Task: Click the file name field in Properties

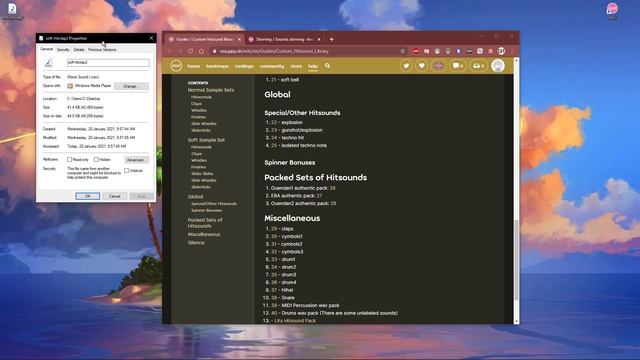Action: [108, 62]
